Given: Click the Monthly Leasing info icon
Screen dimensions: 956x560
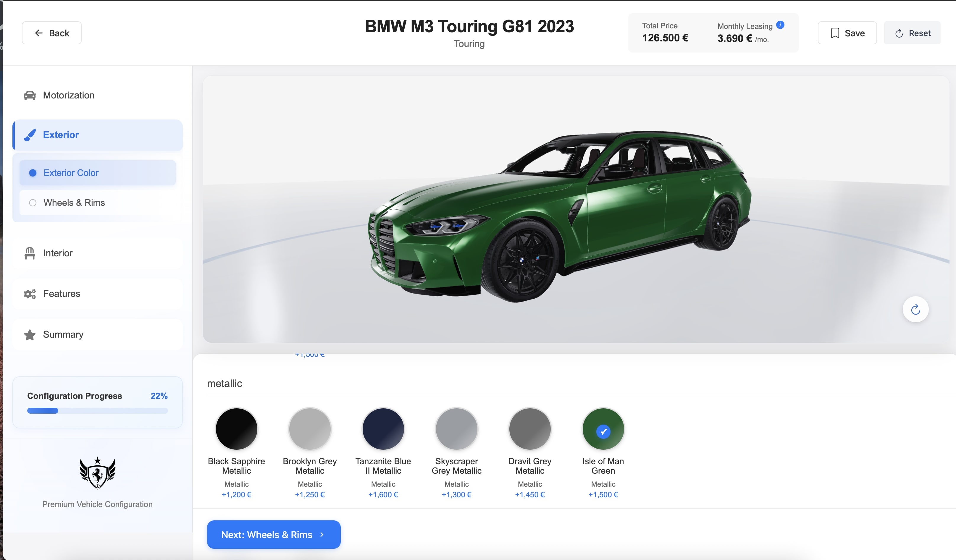Looking at the screenshot, I should [x=780, y=25].
